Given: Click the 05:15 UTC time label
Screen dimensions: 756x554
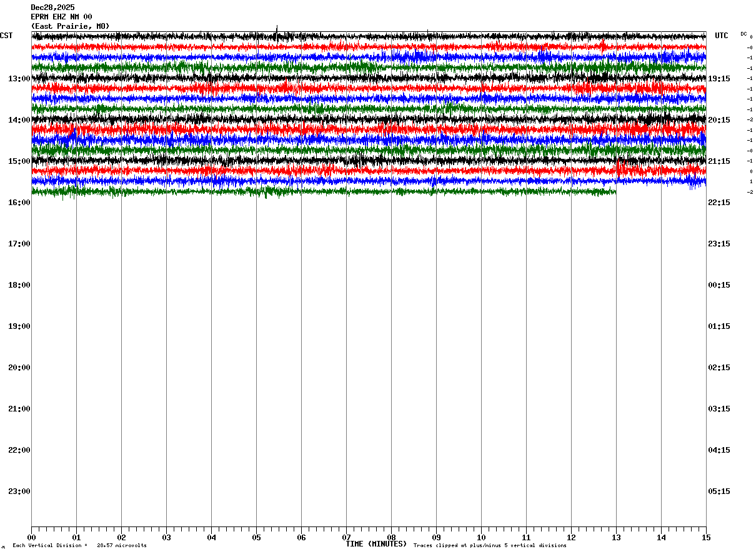Looking at the screenshot, I should pyautogui.click(x=719, y=491).
